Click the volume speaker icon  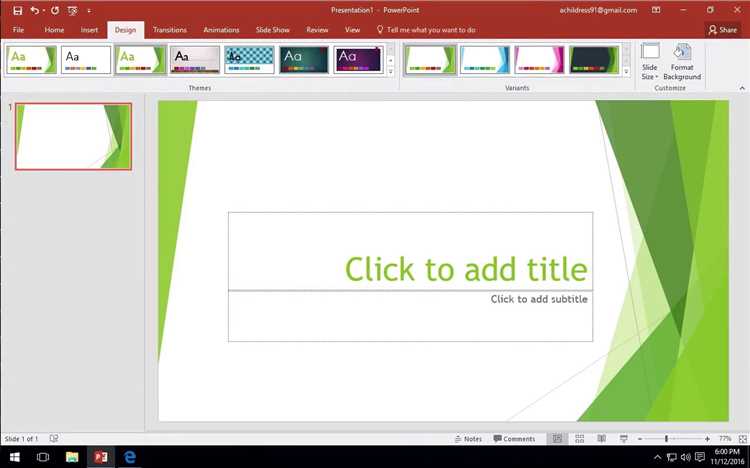[685, 457]
